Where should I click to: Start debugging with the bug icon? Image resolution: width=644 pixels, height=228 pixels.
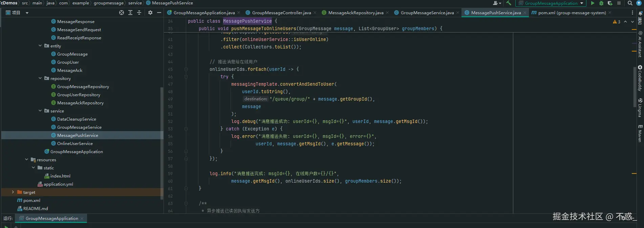pyautogui.click(x=601, y=3)
